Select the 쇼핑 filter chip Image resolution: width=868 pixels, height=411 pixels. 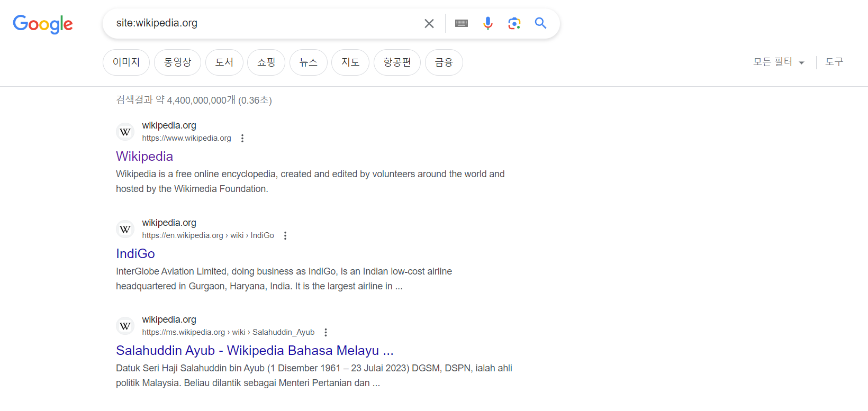point(266,62)
